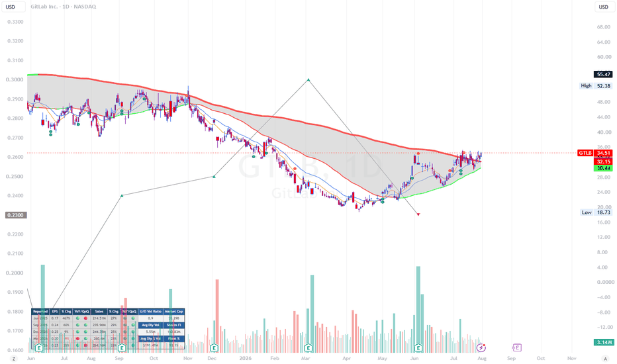The image size is (617, 364).
Task: Open the USD currency selector on right scale
Action: tap(604, 7)
